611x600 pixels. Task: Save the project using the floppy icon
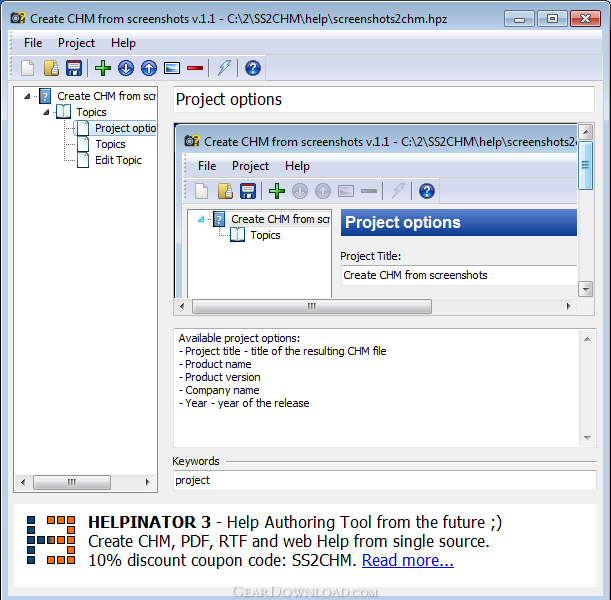point(74,68)
